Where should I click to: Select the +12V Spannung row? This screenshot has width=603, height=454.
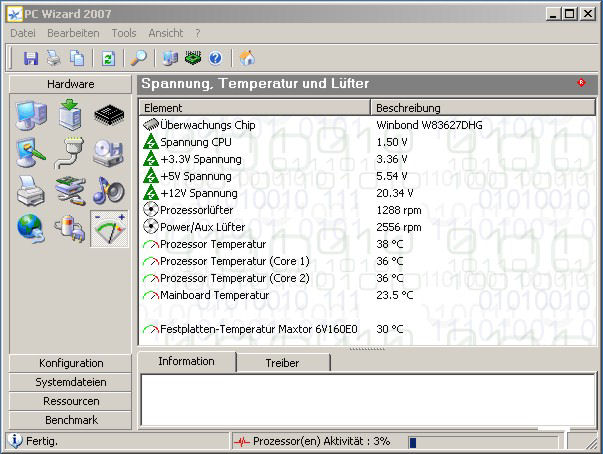pyautogui.click(x=367, y=193)
